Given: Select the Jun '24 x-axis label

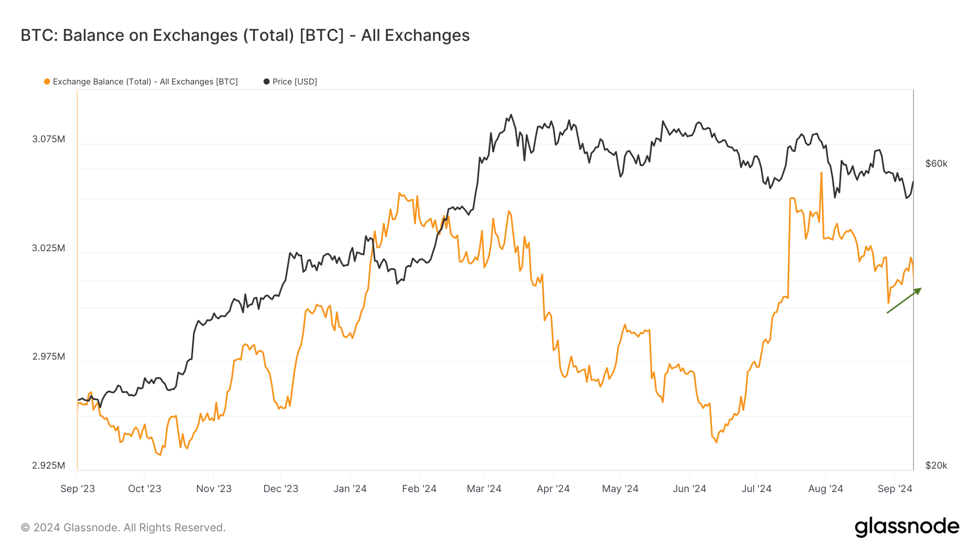Looking at the screenshot, I should 689,489.
